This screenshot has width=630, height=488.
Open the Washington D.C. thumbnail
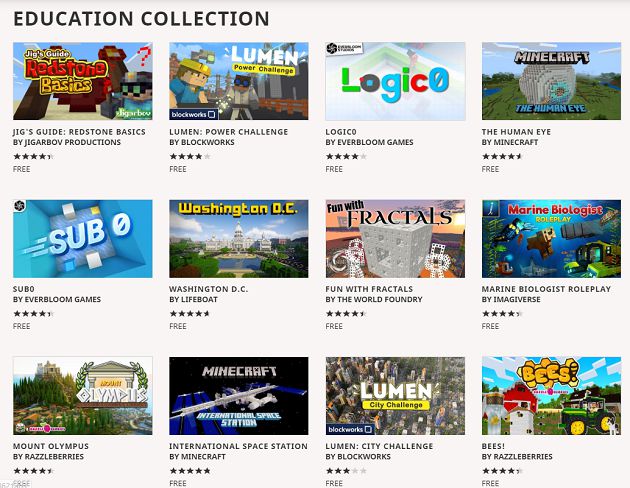(239, 239)
